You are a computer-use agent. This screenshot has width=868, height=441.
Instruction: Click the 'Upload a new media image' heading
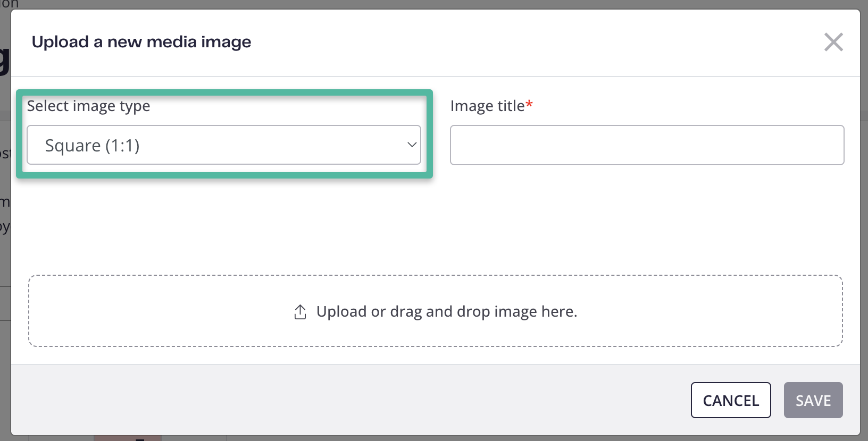pos(141,42)
